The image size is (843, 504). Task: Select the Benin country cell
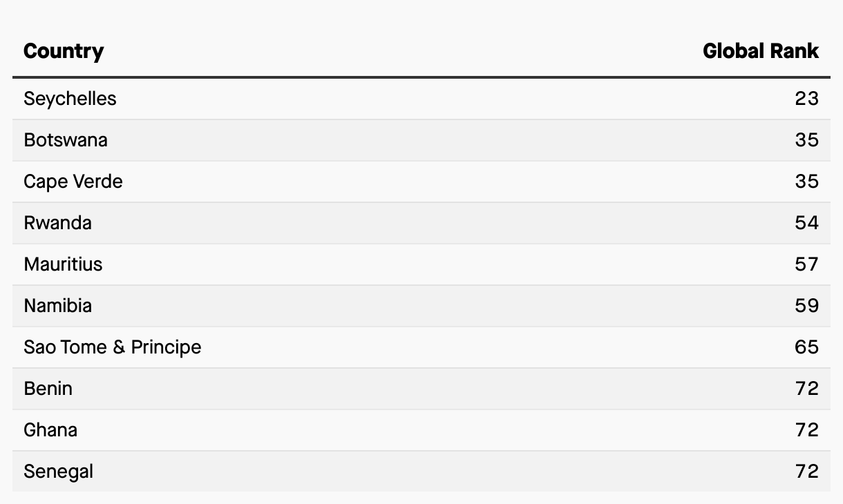48,389
